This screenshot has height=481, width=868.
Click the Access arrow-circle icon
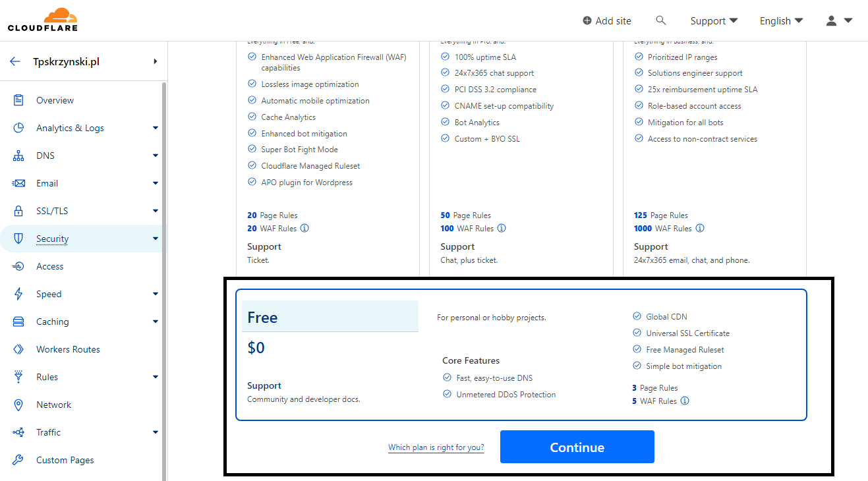[x=18, y=266]
